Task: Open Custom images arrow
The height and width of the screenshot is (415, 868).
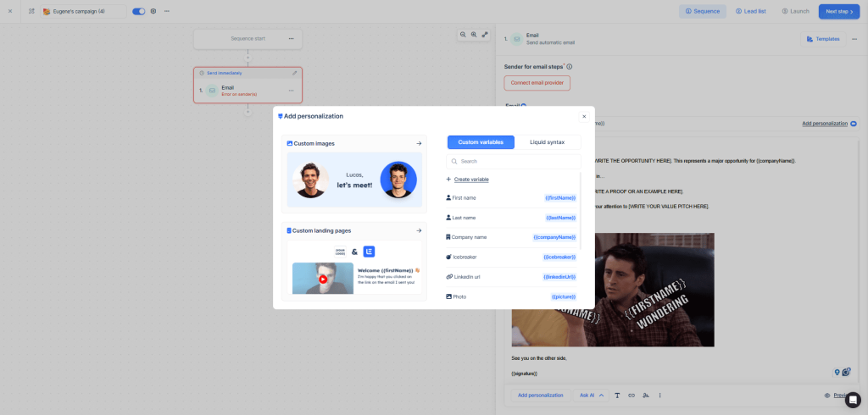Action: click(x=419, y=143)
